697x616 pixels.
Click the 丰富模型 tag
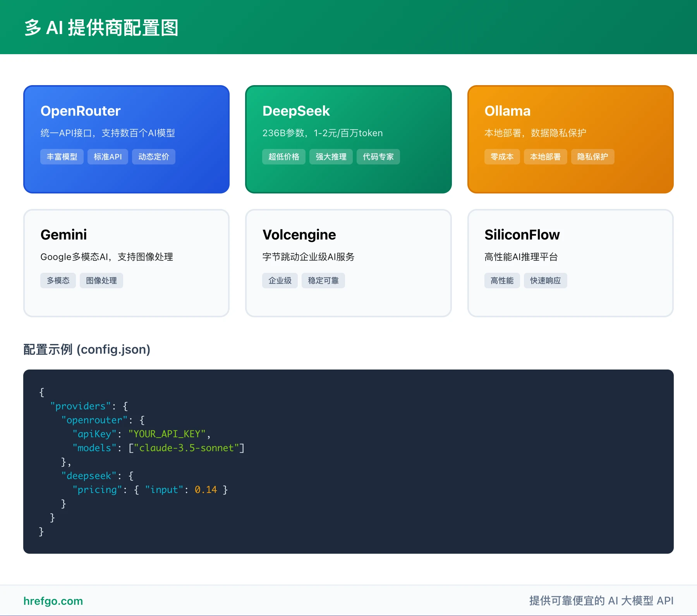62,157
